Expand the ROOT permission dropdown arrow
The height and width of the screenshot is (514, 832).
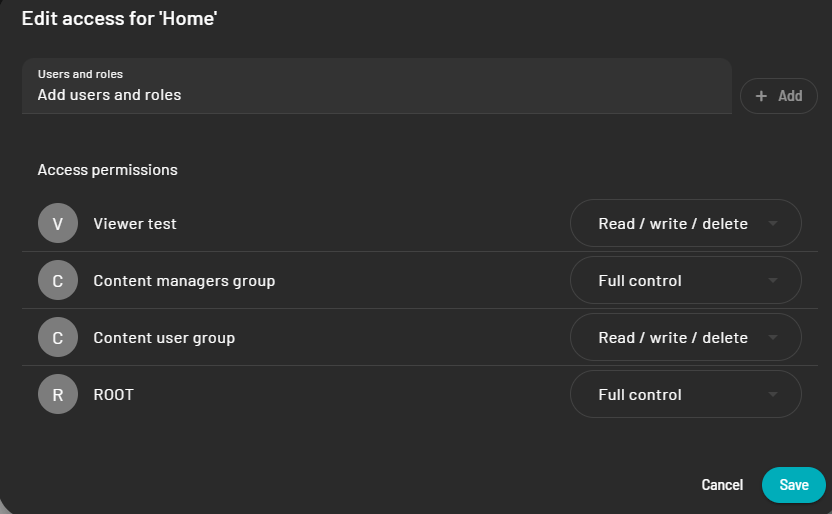coord(773,394)
